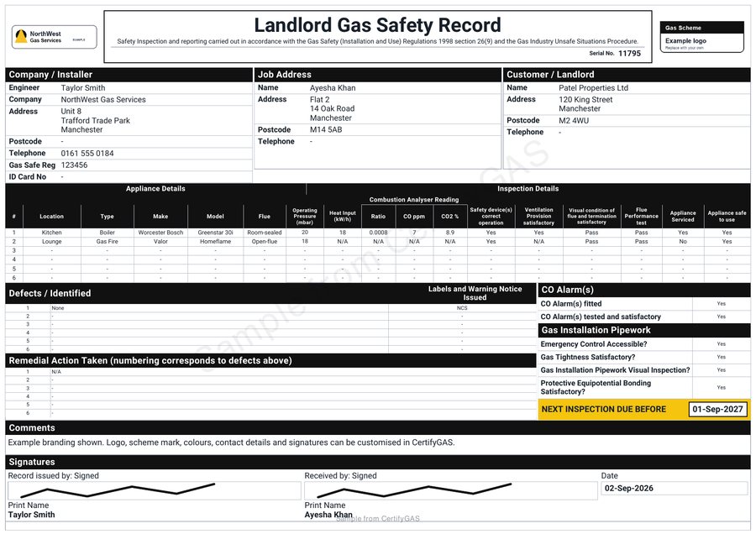The image size is (756, 534).
Task: Select Appliance Serviced No for Lounge
Action: click(x=683, y=242)
